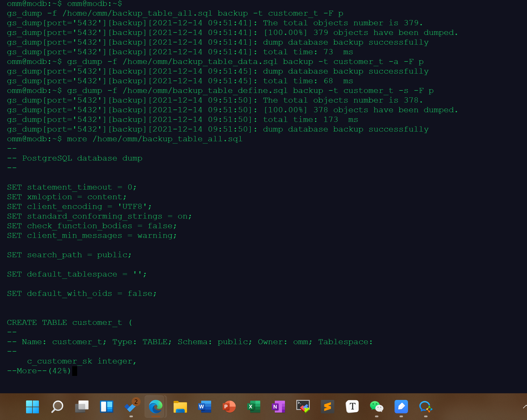Switch to Microsoft Edge browser
527x420 pixels.
(x=155, y=407)
